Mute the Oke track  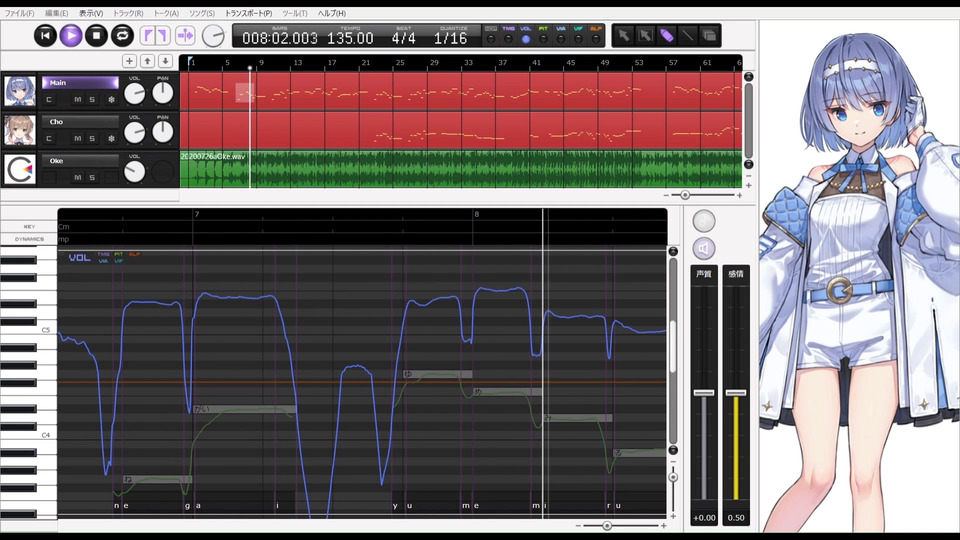coord(78,178)
